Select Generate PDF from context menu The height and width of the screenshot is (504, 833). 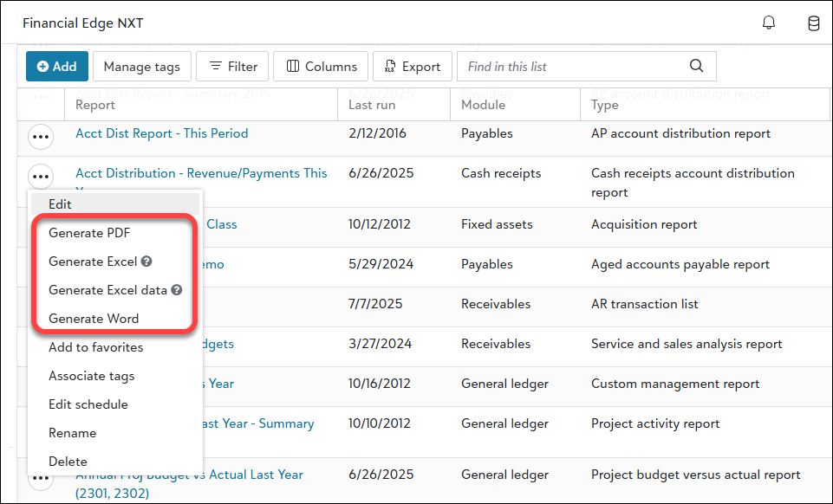(x=89, y=233)
